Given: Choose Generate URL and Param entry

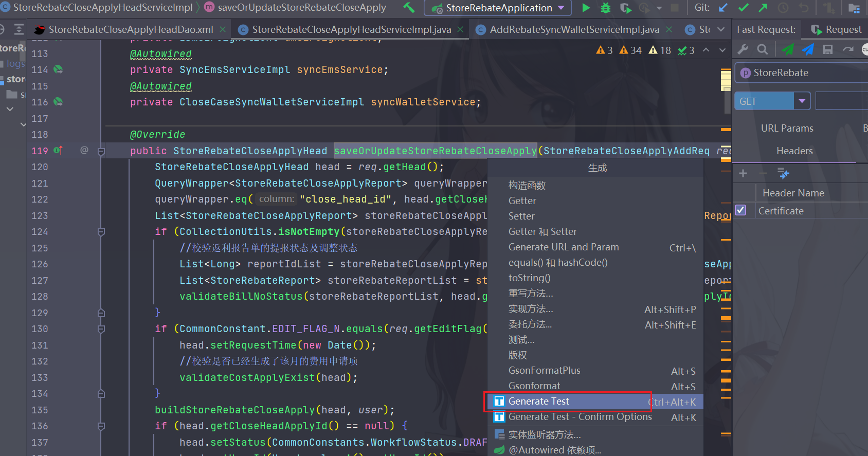Looking at the screenshot, I should pyautogui.click(x=595, y=247).
